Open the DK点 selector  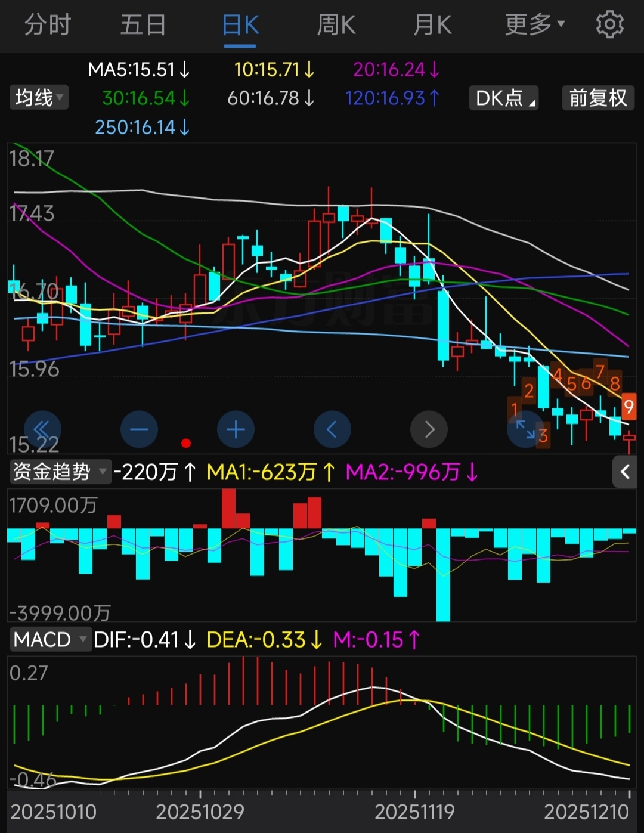pyautogui.click(x=503, y=98)
